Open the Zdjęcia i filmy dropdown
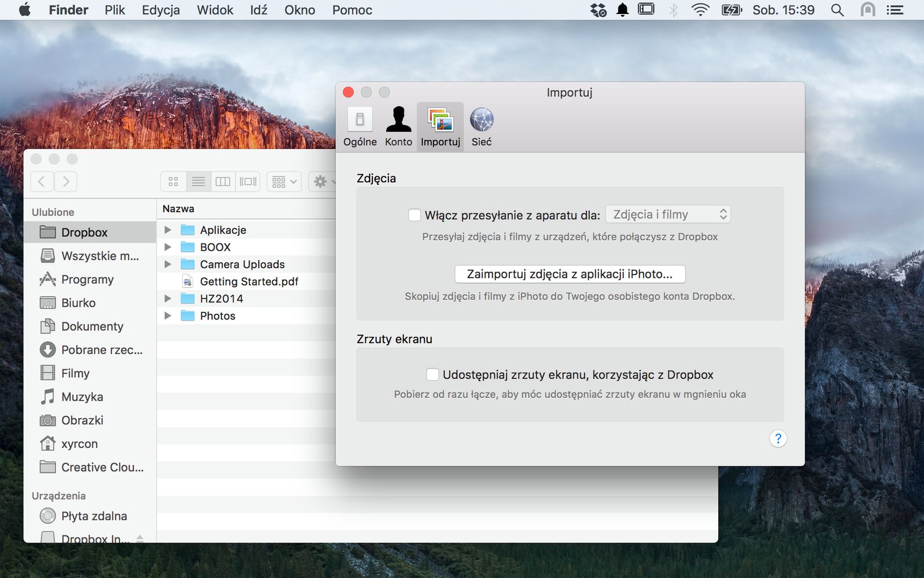 pyautogui.click(x=668, y=215)
